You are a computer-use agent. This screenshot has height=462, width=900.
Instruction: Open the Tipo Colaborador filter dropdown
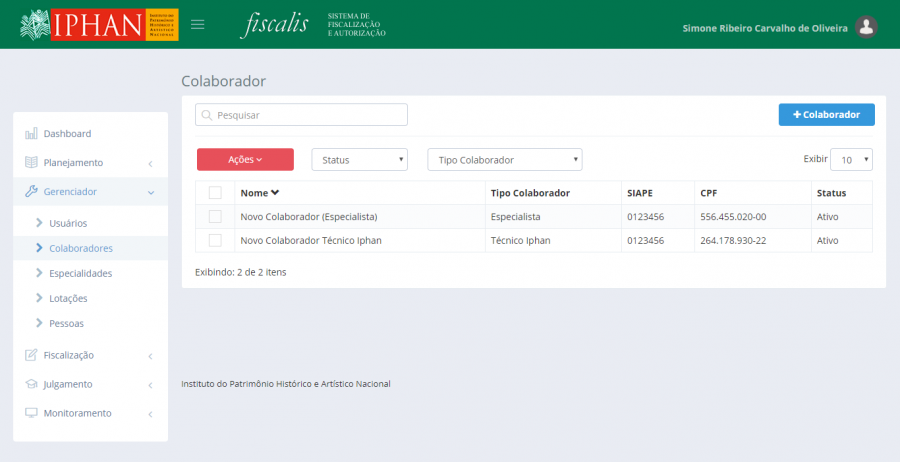tap(504, 160)
